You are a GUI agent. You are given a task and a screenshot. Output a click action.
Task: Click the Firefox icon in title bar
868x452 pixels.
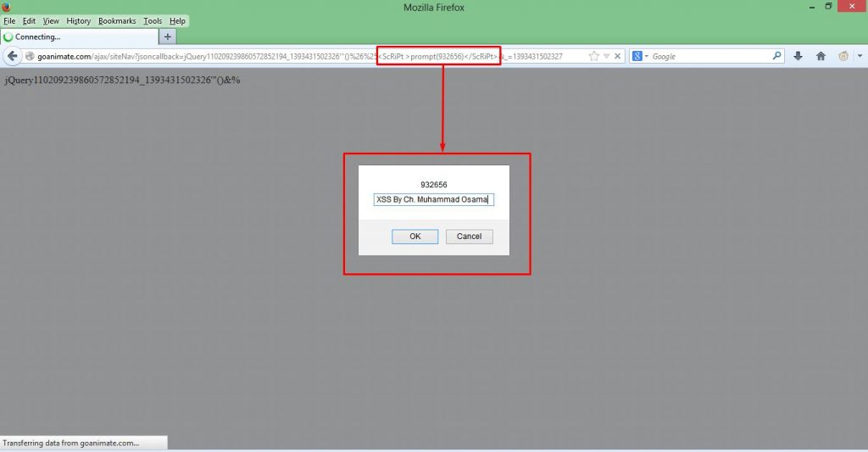(x=6, y=6)
